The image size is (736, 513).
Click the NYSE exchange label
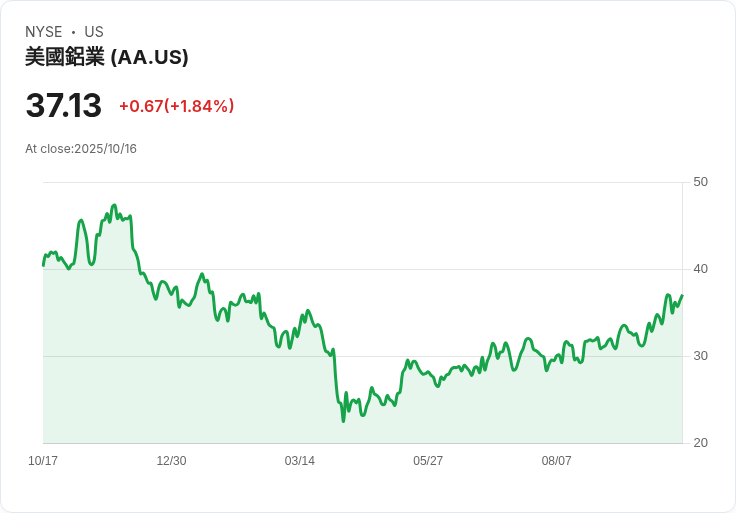[x=45, y=32]
